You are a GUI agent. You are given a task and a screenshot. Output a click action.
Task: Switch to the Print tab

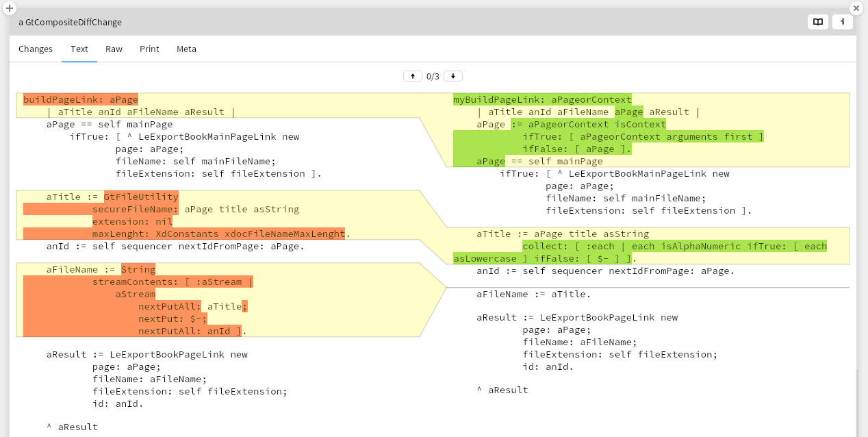149,49
